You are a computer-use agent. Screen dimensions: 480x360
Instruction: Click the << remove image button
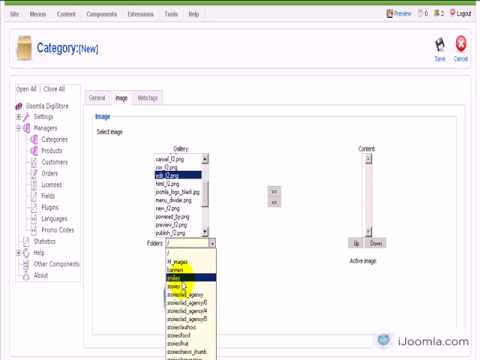tap(274, 202)
